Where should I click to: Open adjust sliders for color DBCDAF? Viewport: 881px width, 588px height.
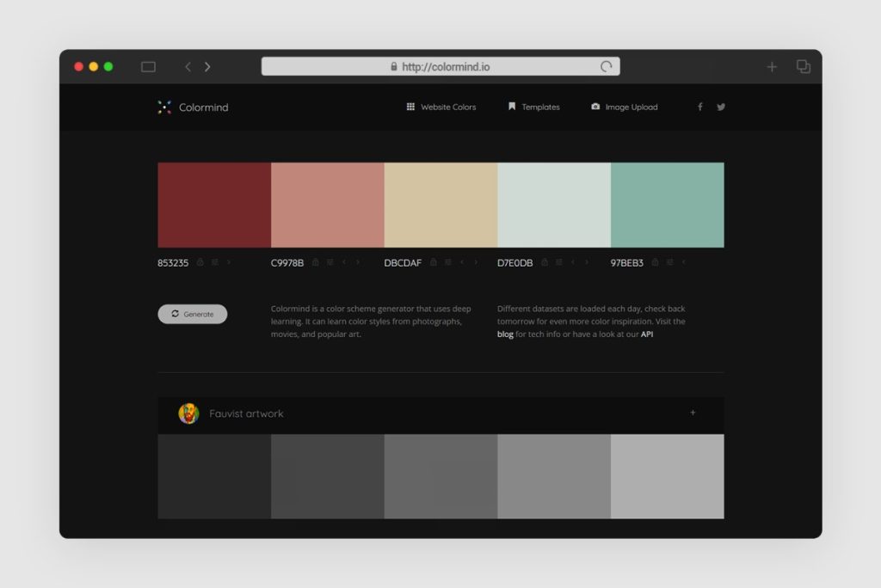click(x=447, y=262)
